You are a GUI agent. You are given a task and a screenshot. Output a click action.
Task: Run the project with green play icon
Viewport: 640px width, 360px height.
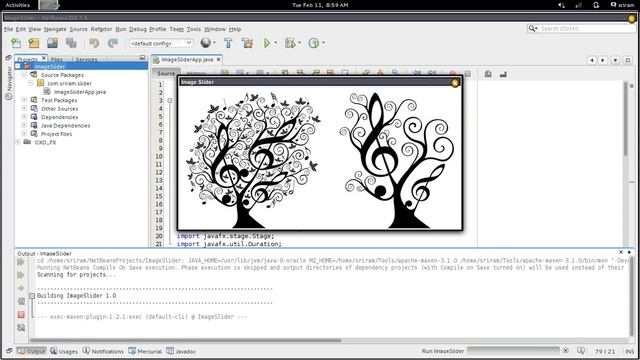click(267, 43)
